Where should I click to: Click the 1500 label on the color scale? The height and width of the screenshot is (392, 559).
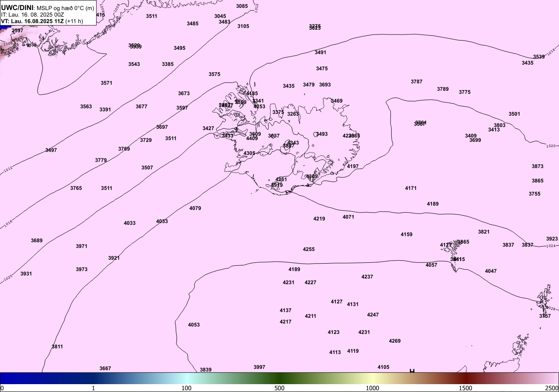(x=466, y=388)
